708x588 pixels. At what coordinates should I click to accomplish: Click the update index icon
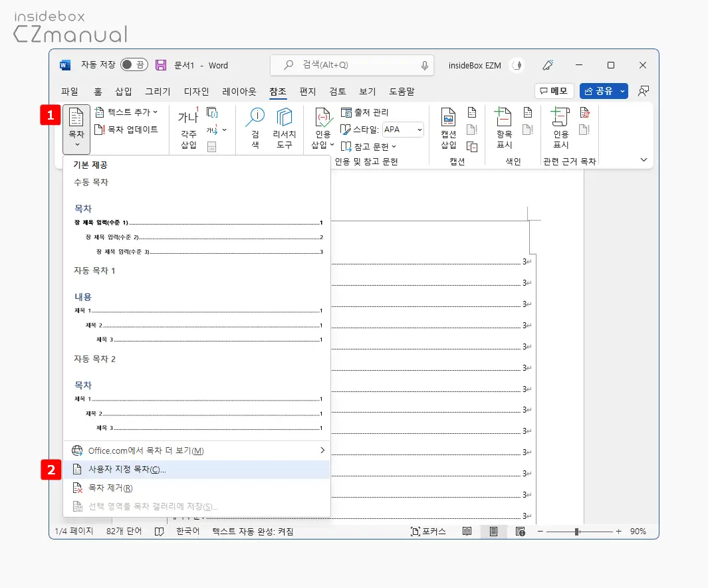(x=528, y=130)
